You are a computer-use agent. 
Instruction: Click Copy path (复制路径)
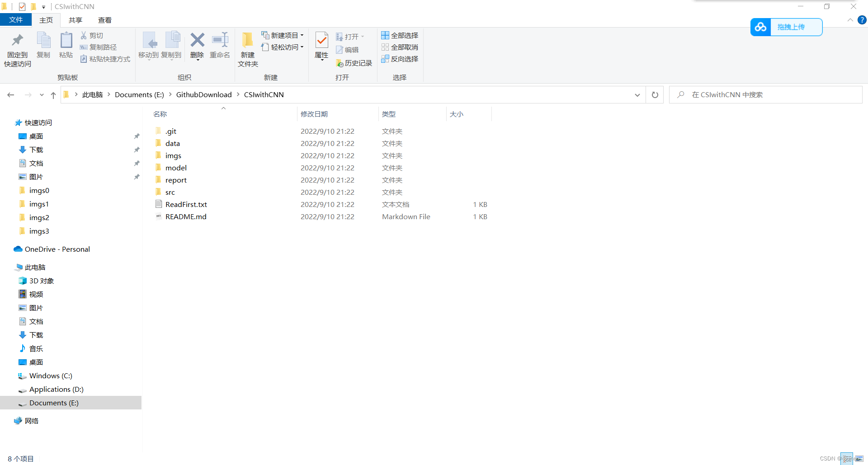coord(98,47)
